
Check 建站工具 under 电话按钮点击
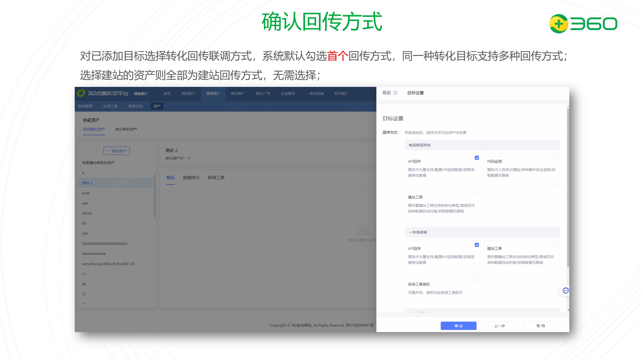[x=477, y=194]
